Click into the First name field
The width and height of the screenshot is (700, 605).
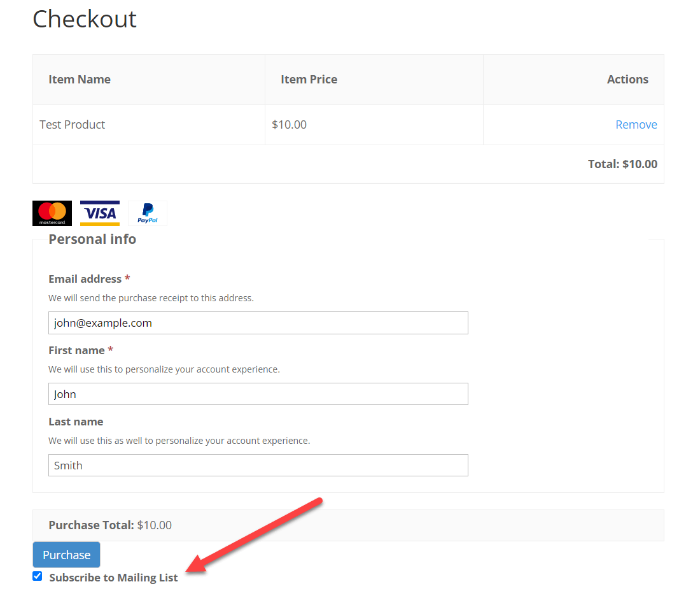tap(258, 394)
